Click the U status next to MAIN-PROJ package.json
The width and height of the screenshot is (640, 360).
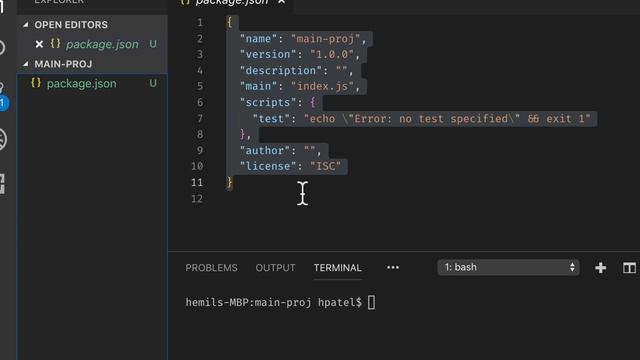[153, 84]
